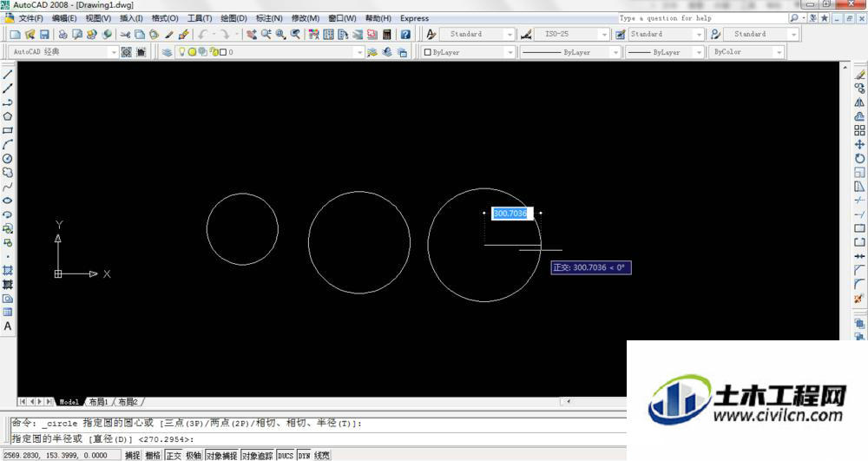Switch to the 布局2 layout tab
The image size is (868, 461).
(x=128, y=402)
